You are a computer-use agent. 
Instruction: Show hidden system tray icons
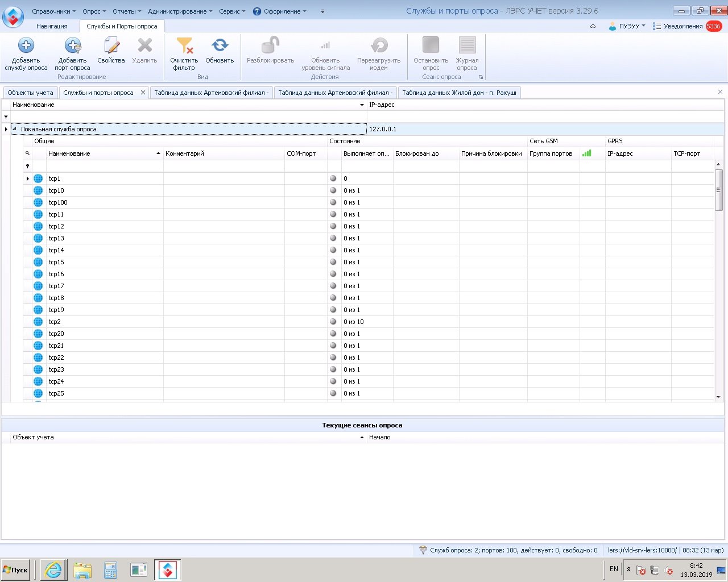tap(628, 569)
